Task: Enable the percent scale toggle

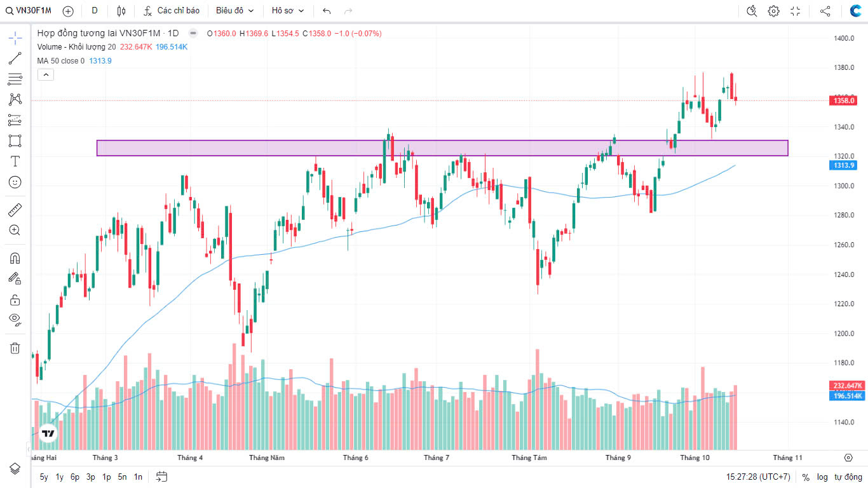Action: 806,477
